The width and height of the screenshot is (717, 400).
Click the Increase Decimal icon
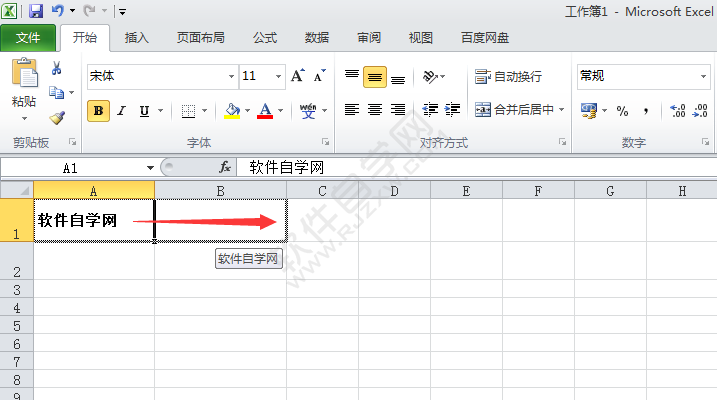coord(678,111)
